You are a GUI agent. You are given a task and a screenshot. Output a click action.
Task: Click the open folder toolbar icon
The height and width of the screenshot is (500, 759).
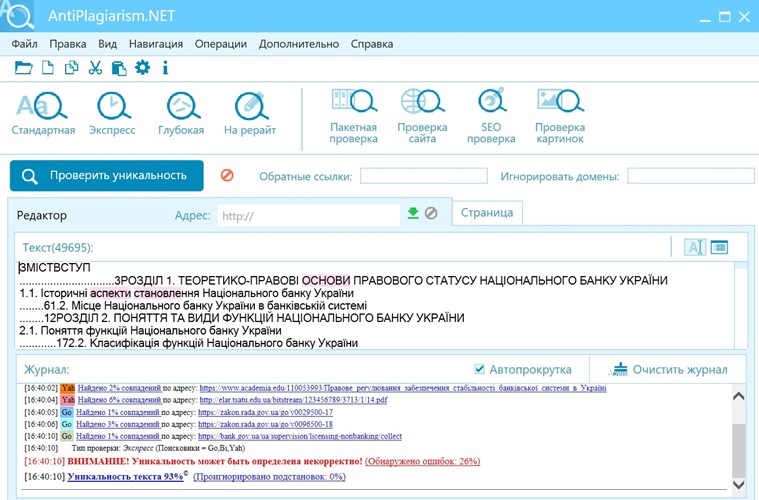coord(23,68)
